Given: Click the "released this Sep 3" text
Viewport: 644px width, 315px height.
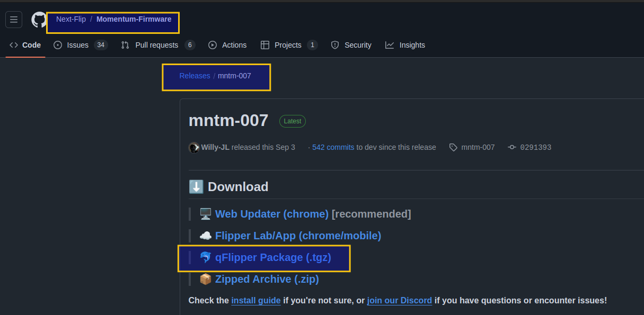Looking at the screenshot, I should click(263, 147).
